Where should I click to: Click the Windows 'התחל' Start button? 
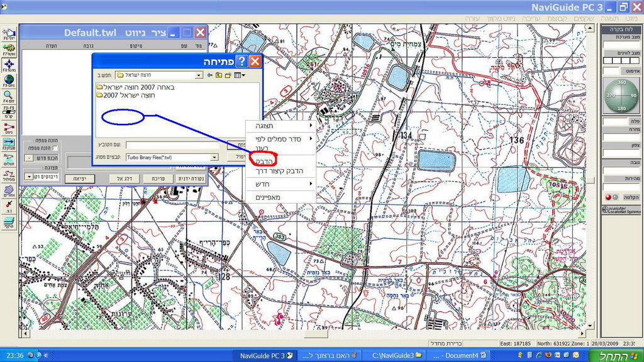coord(616,356)
